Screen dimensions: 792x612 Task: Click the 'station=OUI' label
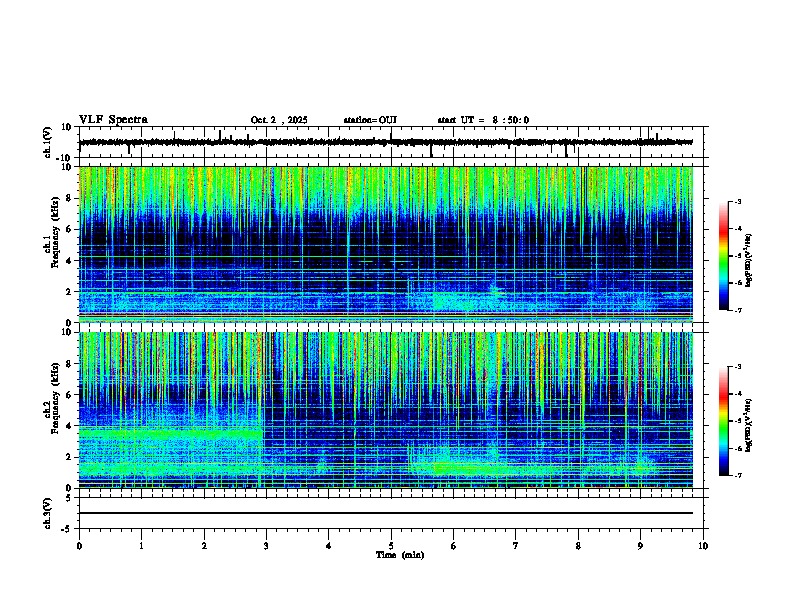(x=370, y=120)
